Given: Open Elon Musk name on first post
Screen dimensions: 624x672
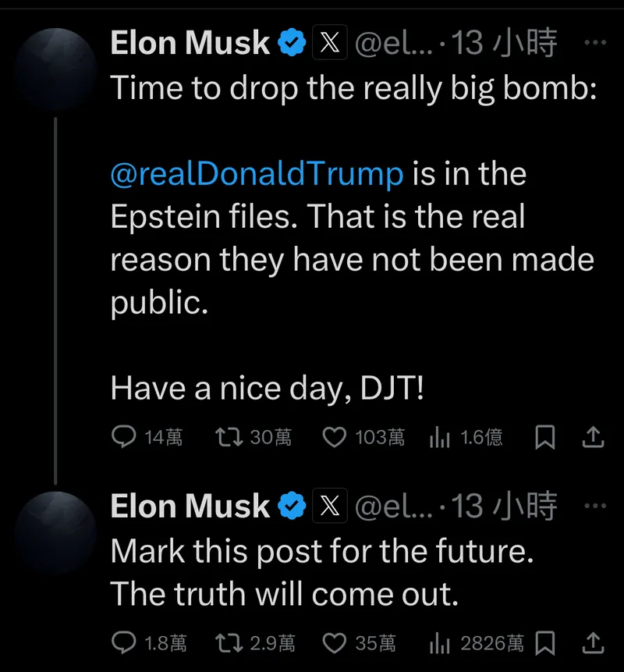Looking at the screenshot, I should tap(190, 44).
